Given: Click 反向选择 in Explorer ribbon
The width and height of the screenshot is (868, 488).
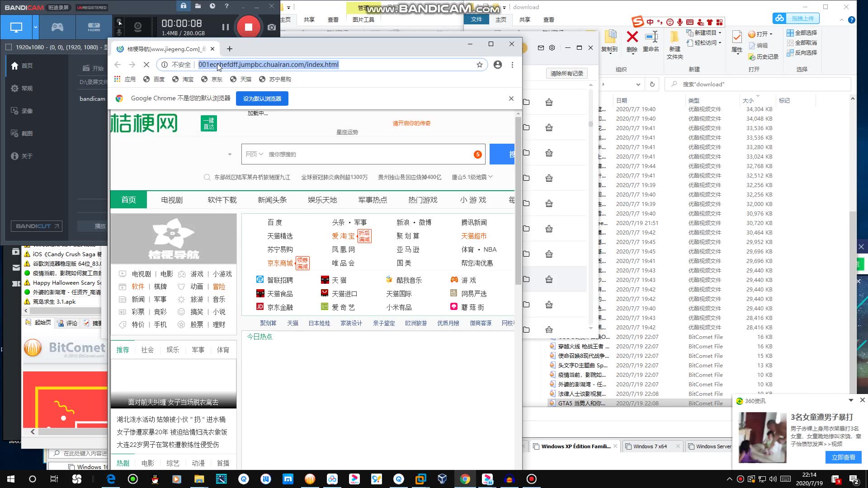Looking at the screenshot, I should [802, 52].
